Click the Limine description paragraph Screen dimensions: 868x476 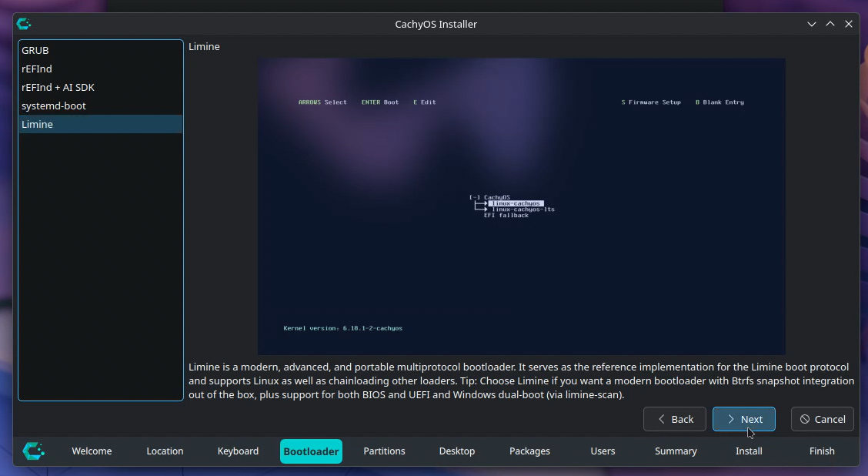[x=521, y=380]
